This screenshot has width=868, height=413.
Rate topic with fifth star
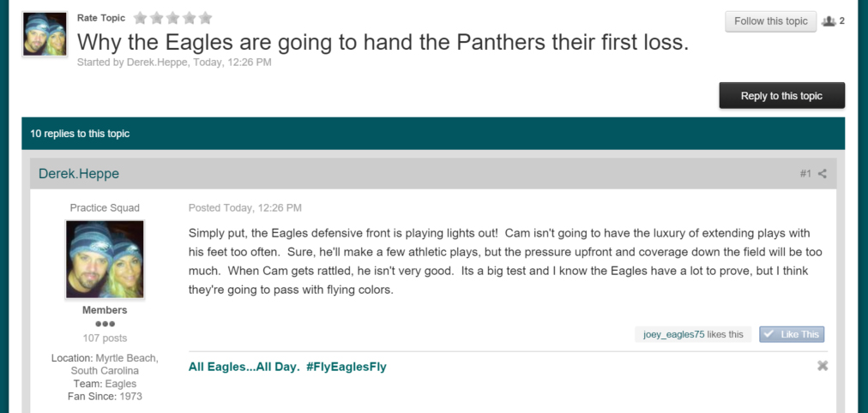point(205,18)
